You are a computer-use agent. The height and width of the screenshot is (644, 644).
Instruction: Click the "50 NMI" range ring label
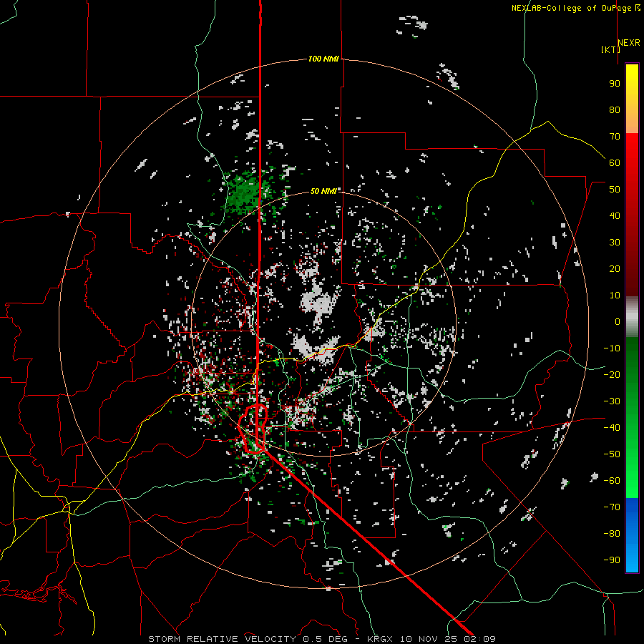[x=323, y=191]
